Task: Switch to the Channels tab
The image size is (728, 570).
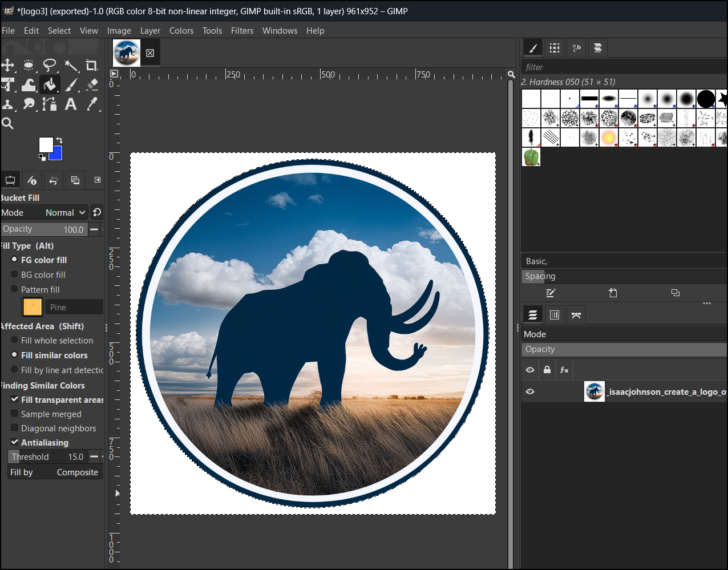Action: [x=554, y=315]
